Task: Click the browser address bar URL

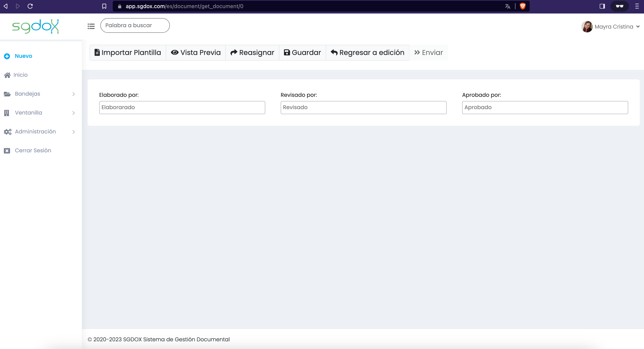Action: pos(185,6)
